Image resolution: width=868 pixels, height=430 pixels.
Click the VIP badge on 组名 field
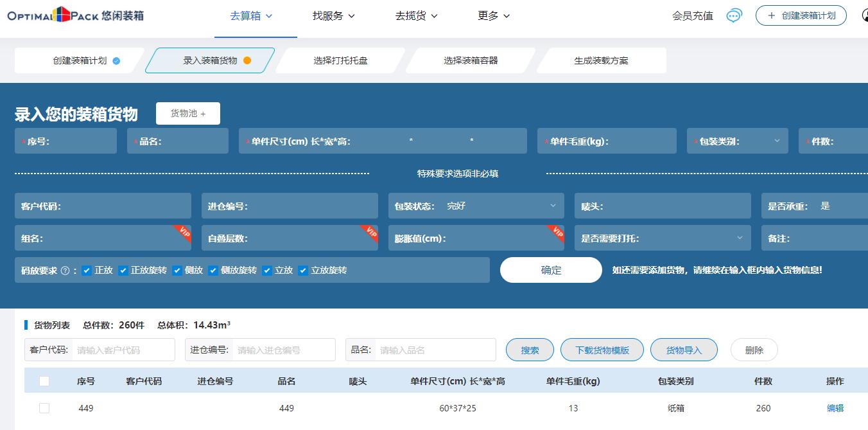point(182,232)
